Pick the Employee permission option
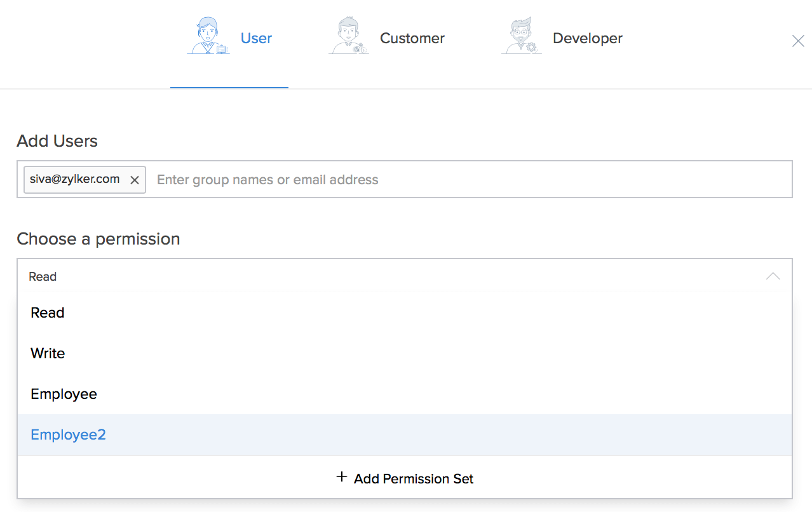Image resolution: width=812 pixels, height=512 pixels. tap(64, 394)
